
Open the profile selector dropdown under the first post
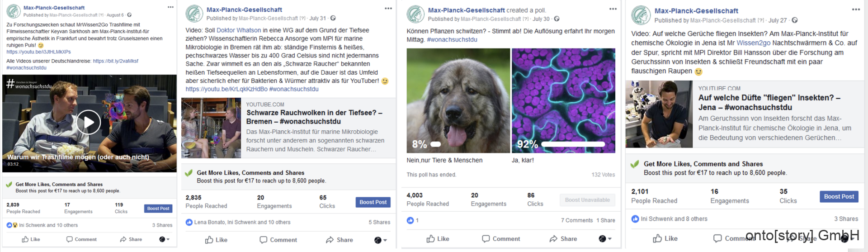pos(165,239)
